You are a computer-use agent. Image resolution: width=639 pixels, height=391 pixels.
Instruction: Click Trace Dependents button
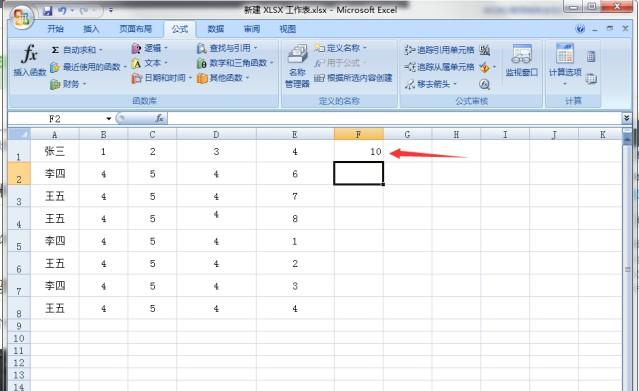click(439, 67)
